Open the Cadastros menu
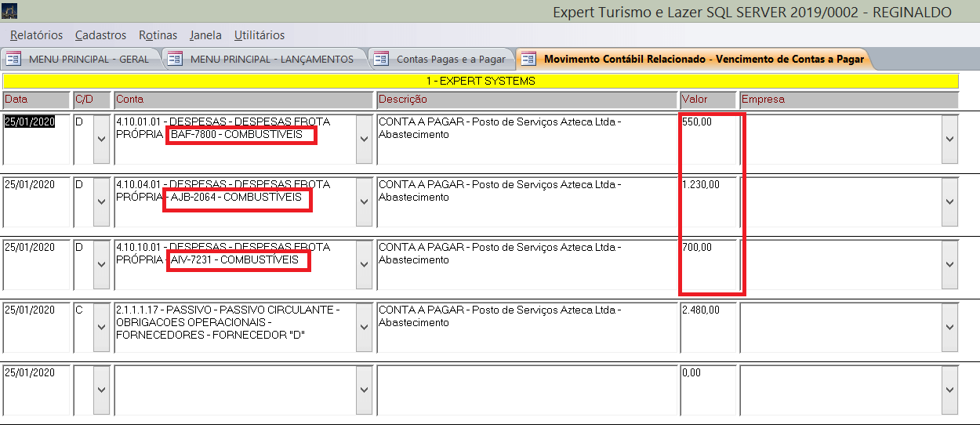980x439 pixels. point(100,35)
